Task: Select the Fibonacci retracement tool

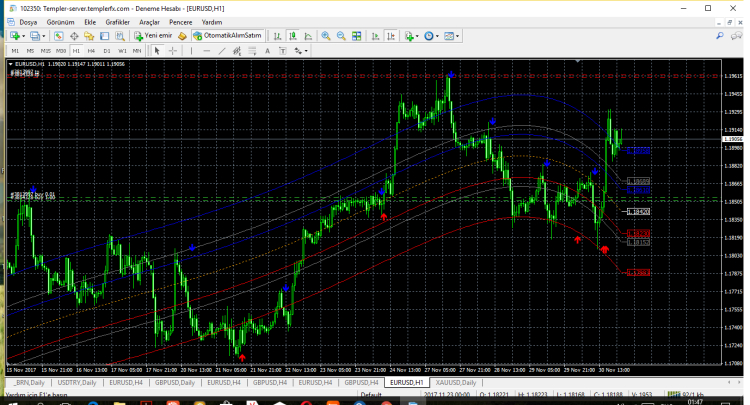Action: tap(252, 51)
